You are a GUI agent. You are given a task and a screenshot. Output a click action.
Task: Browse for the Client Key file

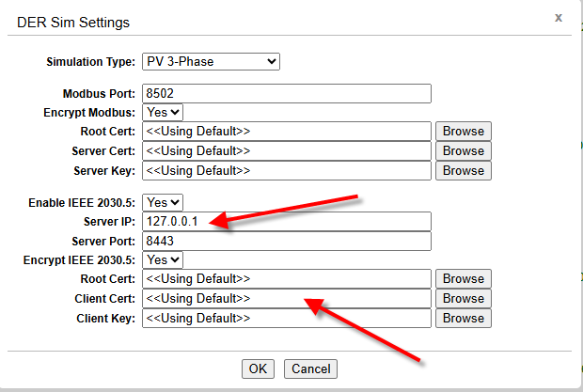click(464, 318)
